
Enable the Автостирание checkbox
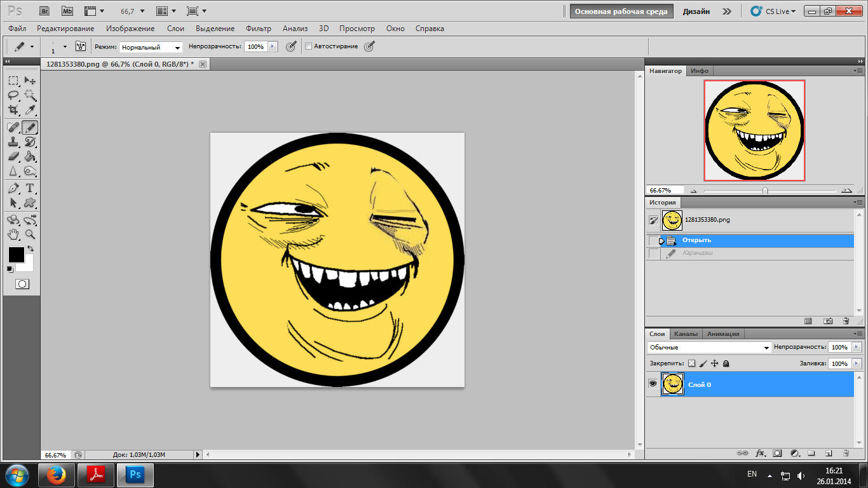tap(309, 46)
